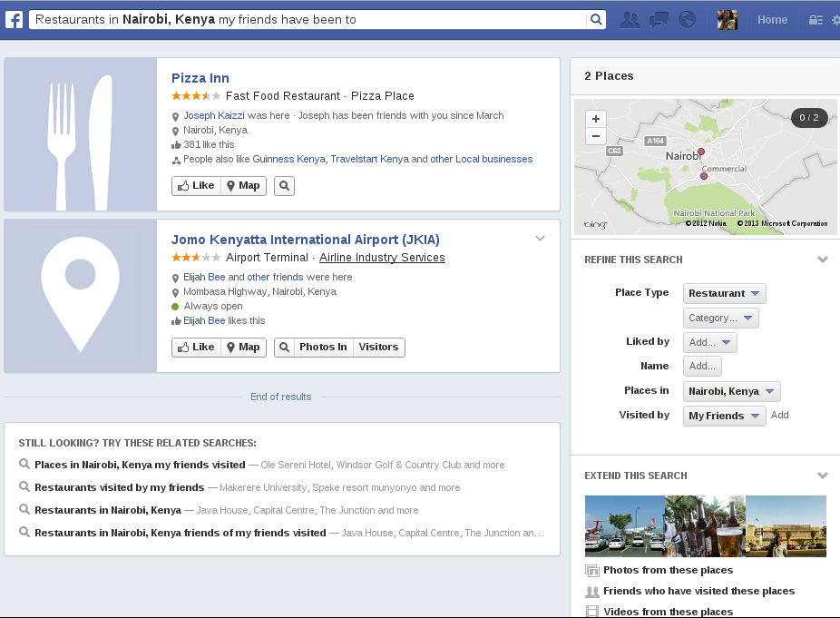The height and width of the screenshot is (618, 840).
Task: Open Photos In for JKIA
Action: [323, 348]
